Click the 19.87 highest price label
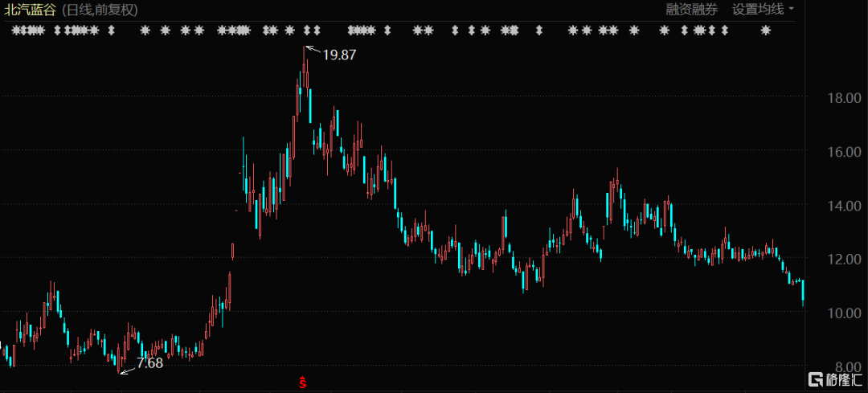868x393 pixels. click(x=339, y=55)
